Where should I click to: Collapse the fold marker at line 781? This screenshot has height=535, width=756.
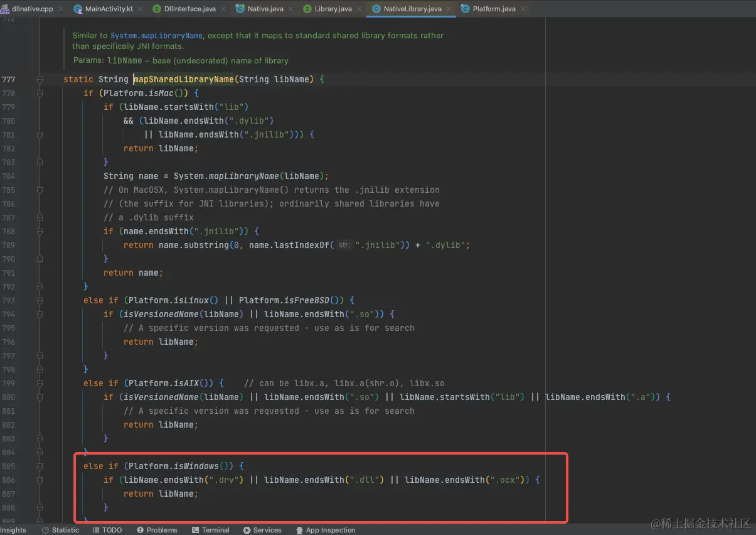[x=40, y=135]
